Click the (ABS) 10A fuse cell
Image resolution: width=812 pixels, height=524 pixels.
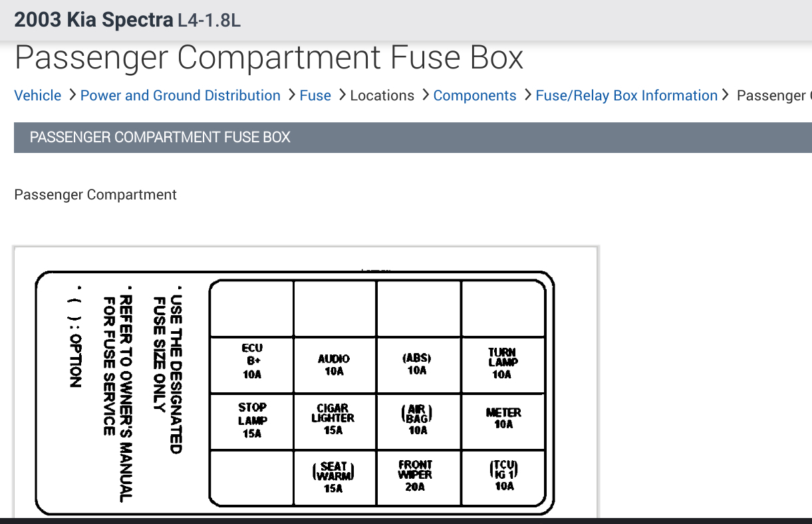coord(418,364)
